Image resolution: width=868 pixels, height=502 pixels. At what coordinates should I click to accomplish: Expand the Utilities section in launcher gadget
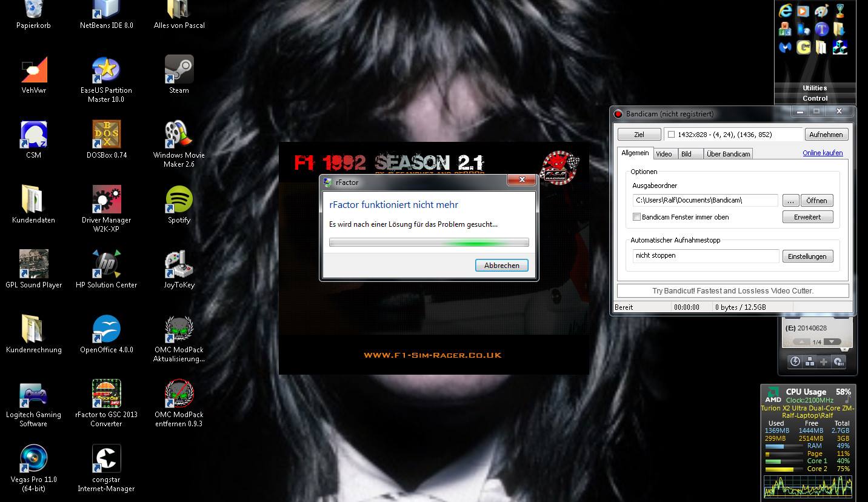click(815, 88)
